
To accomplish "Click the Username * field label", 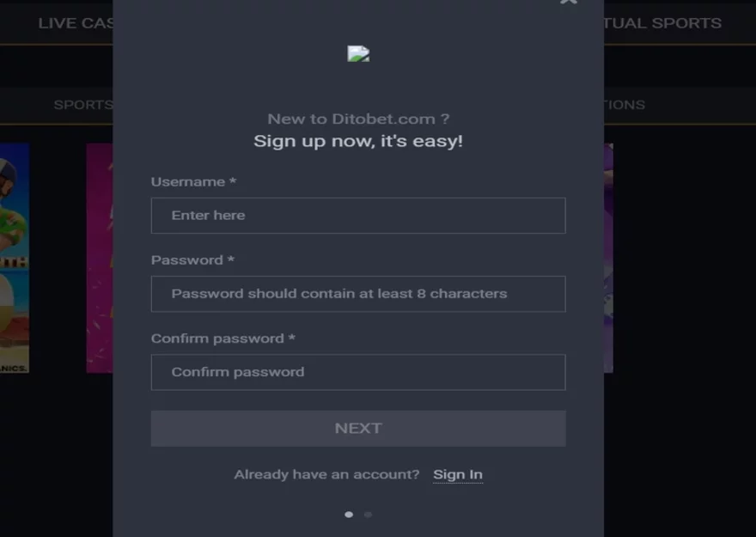I will coord(193,182).
